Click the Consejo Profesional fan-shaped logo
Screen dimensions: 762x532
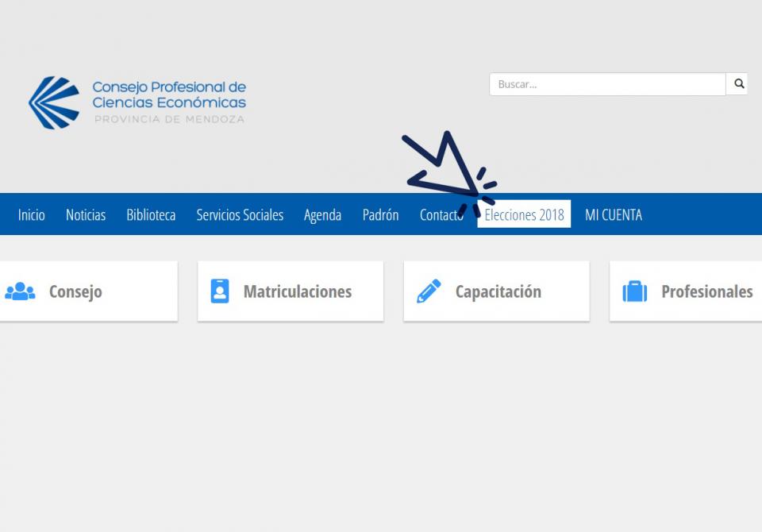54,102
